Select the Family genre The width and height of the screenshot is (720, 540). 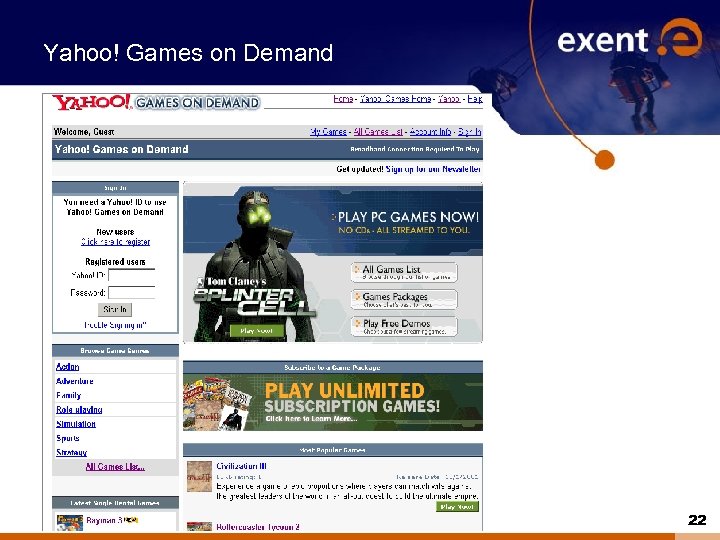pyautogui.click(x=68, y=395)
